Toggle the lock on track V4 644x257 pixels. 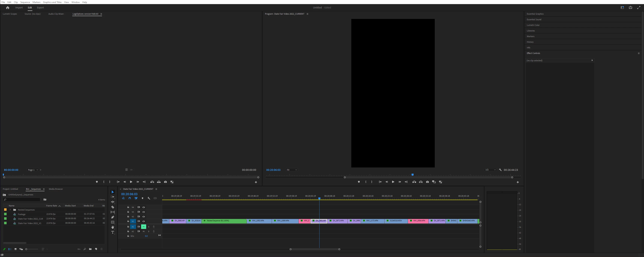(128, 207)
